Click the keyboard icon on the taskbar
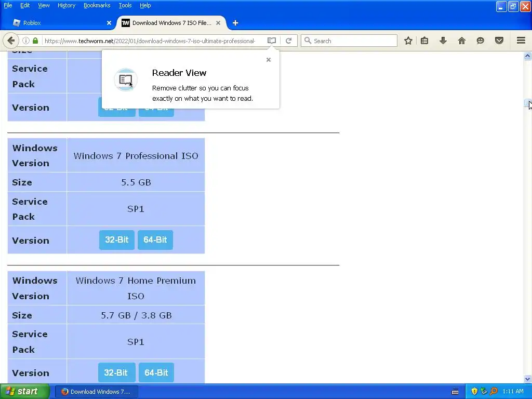The width and height of the screenshot is (532, 399). coord(455,392)
